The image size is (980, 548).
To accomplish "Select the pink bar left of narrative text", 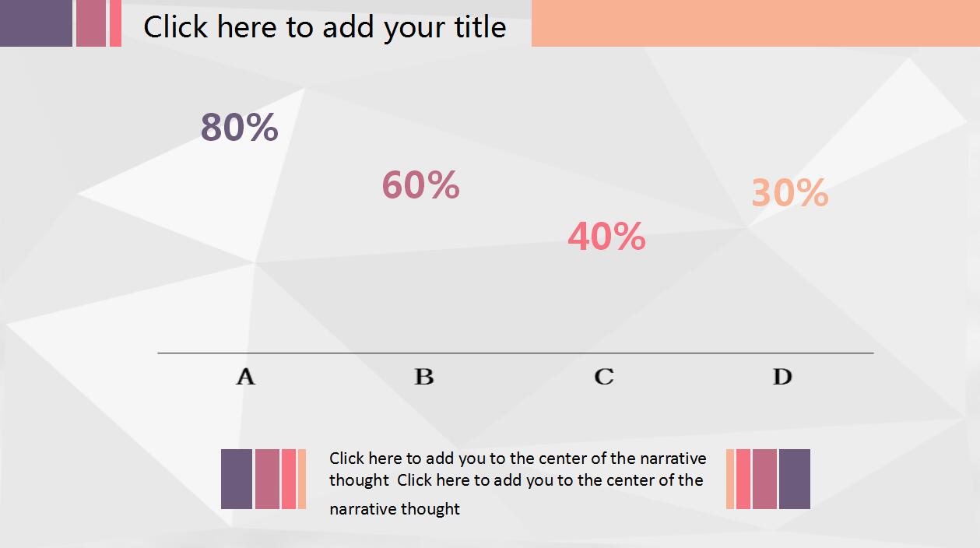I will [289, 479].
